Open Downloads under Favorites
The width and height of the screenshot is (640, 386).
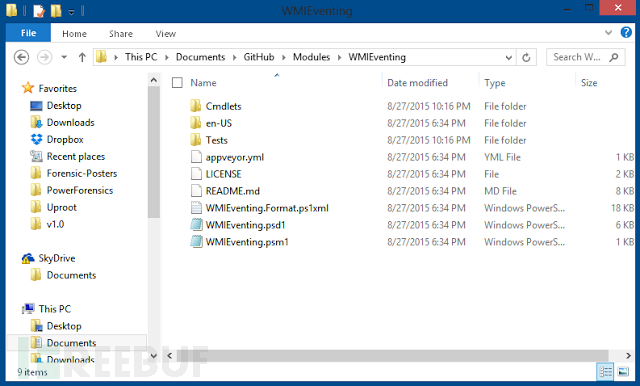click(71, 122)
